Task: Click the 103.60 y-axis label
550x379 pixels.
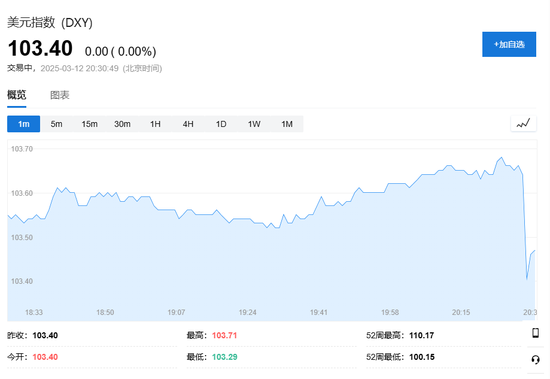Action: (22, 193)
